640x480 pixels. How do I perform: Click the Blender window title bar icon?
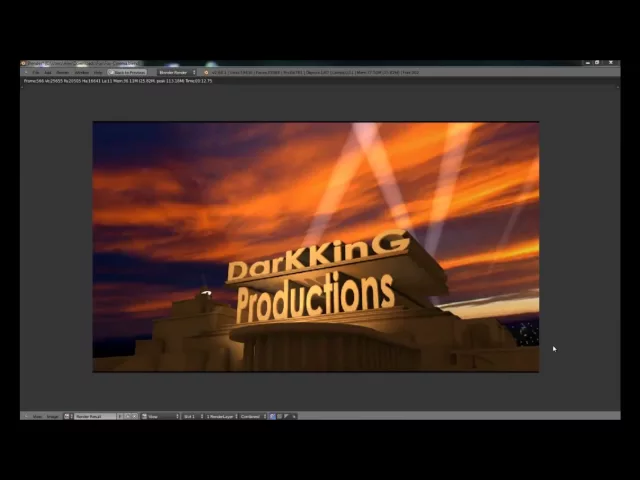[x=23, y=63]
